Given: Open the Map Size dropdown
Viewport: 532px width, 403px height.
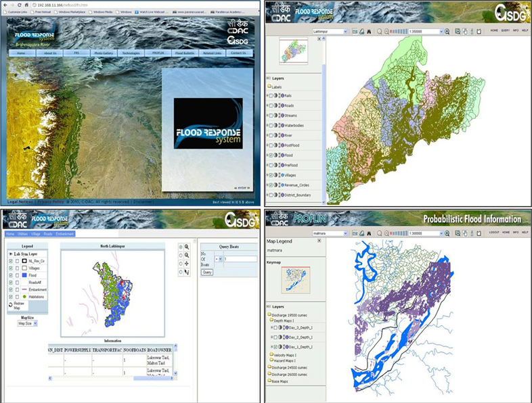Looking at the screenshot, I should (27, 323).
